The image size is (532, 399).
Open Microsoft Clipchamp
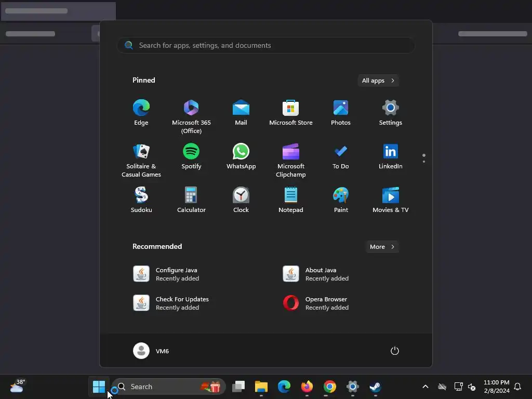291,160
